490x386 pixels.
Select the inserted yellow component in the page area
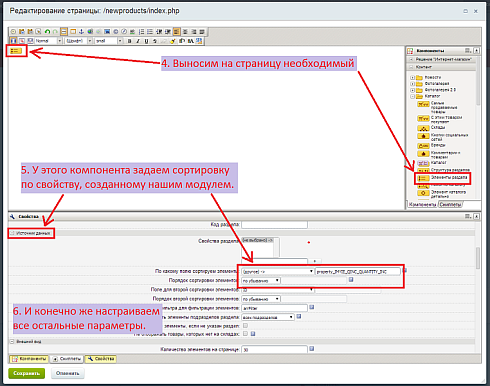click(x=16, y=51)
